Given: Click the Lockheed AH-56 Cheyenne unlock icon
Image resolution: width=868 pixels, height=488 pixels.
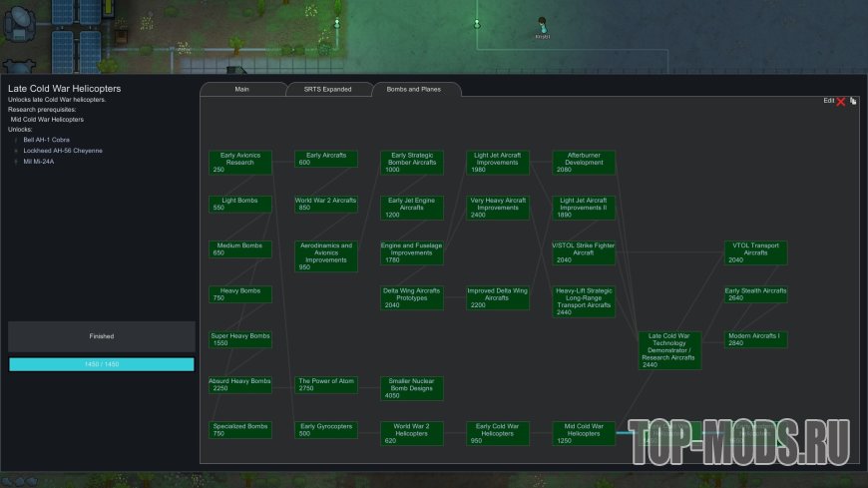Looking at the screenshot, I should (x=16, y=151).
